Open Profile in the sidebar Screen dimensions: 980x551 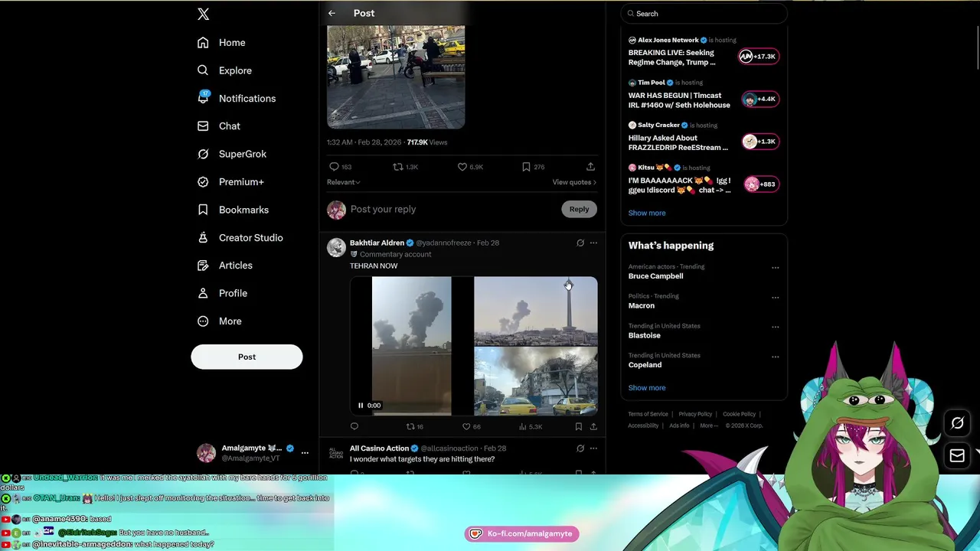[x=222, y=293]
